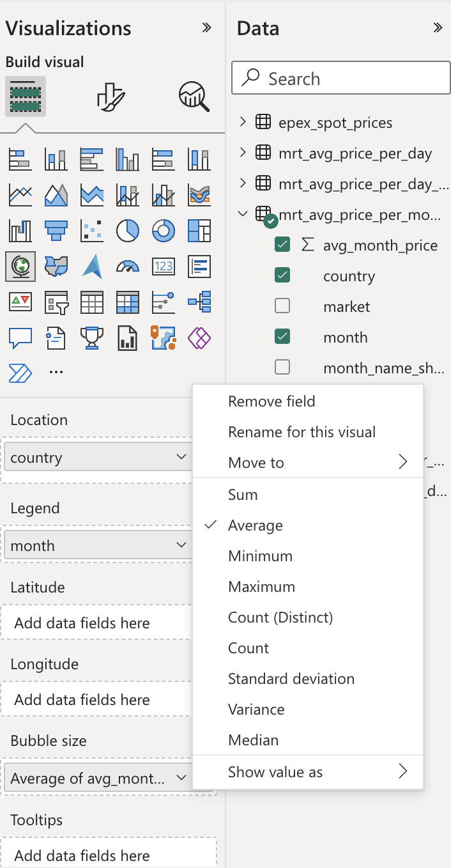Image resolution: width=451 pixels, height=868 pixels.
Task: Select the Pie chart visual
Action: [x=127, y=230]
